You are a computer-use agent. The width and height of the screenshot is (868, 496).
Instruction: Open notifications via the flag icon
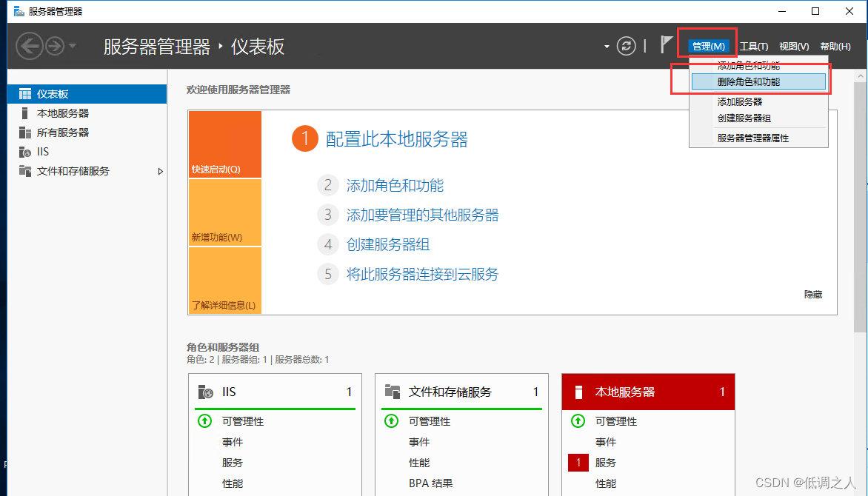pyautogui.click(x=664, y=45)
